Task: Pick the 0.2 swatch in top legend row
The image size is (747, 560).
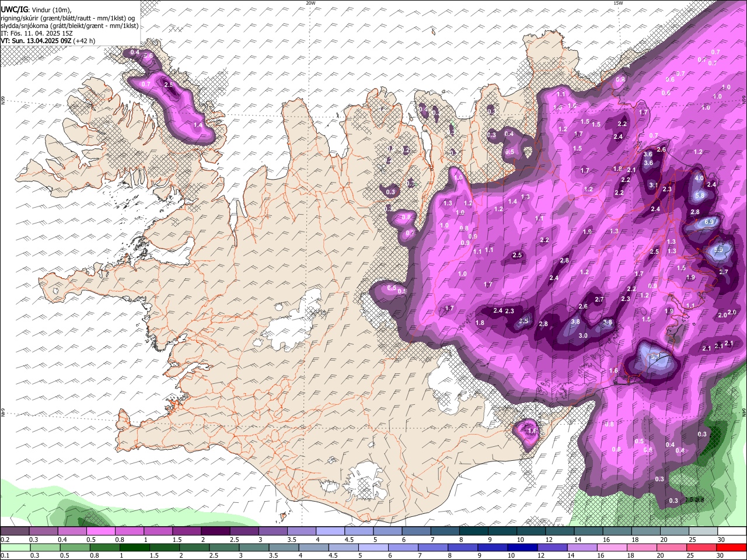Action: click(15, 531)
